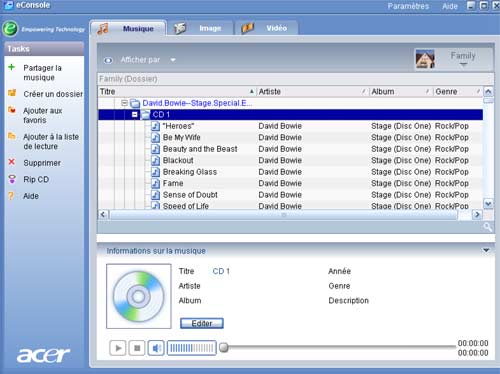The image size is (500, 374).
Task: Click the Family (Dossier) path field
Action: (x=295, y=79)
